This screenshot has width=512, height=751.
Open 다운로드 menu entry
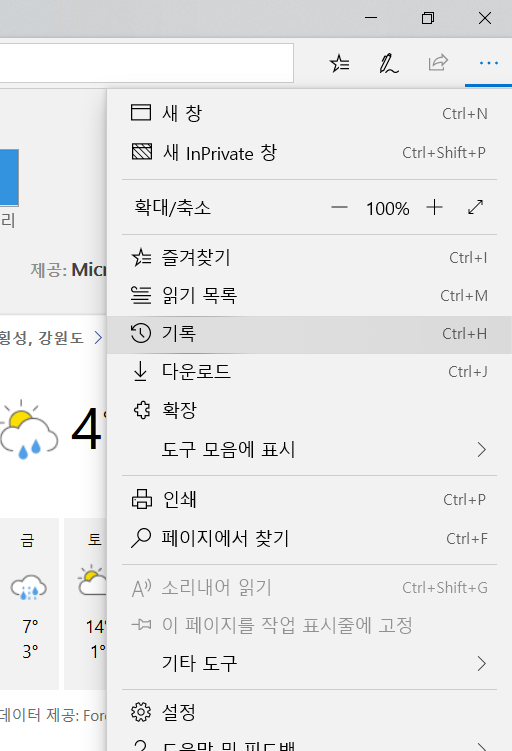309,372
